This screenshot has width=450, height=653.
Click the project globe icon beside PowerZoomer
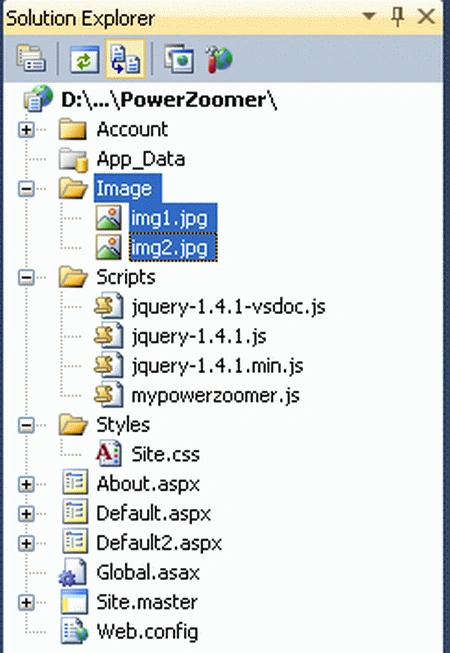click(38, 98)
